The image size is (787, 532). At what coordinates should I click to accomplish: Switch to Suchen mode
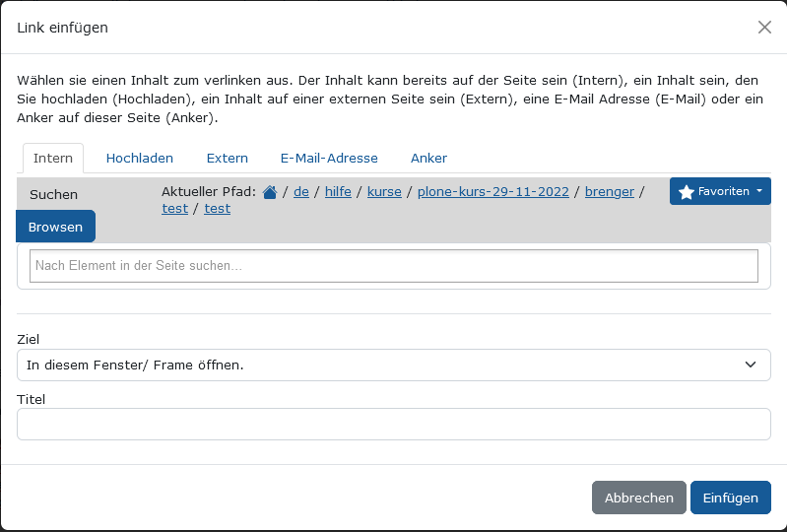(x=54, y=195)
